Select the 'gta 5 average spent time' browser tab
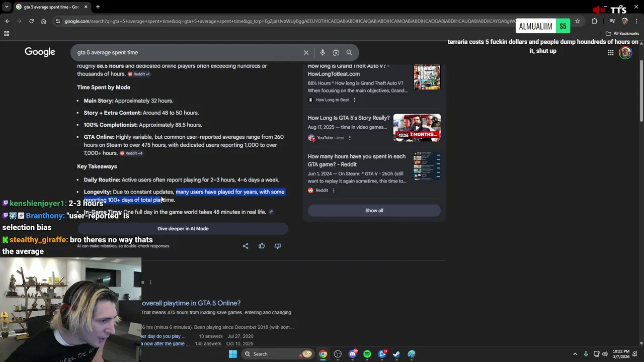Viewport: 644px width, 362px height. [x=52, y=7]
